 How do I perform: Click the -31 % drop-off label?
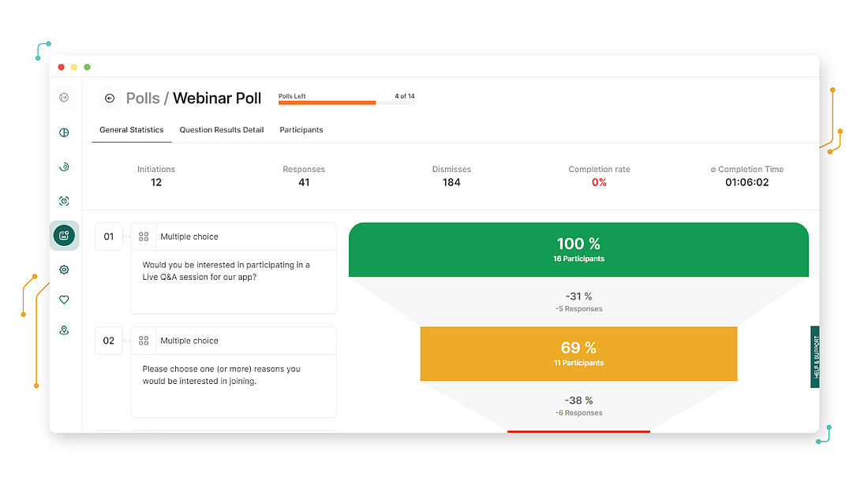point(578,296)
